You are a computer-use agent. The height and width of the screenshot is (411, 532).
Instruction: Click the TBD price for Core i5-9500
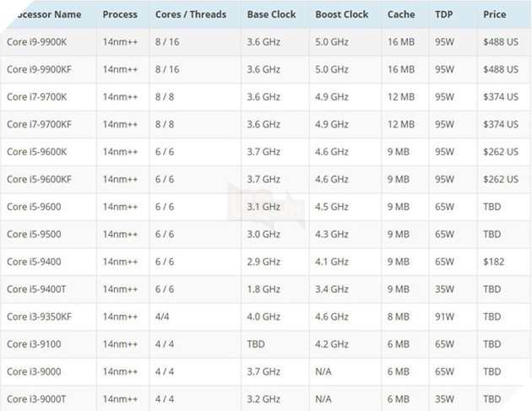click(492, 234)
